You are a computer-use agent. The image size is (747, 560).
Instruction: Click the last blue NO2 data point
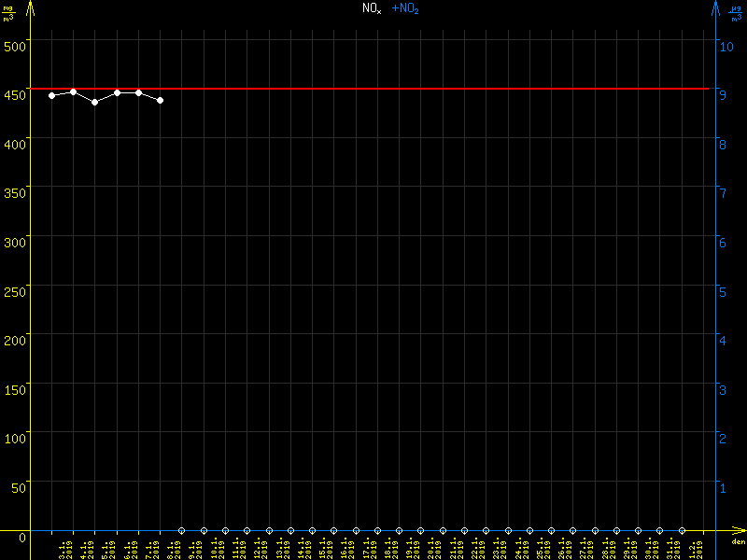(682, 530)
